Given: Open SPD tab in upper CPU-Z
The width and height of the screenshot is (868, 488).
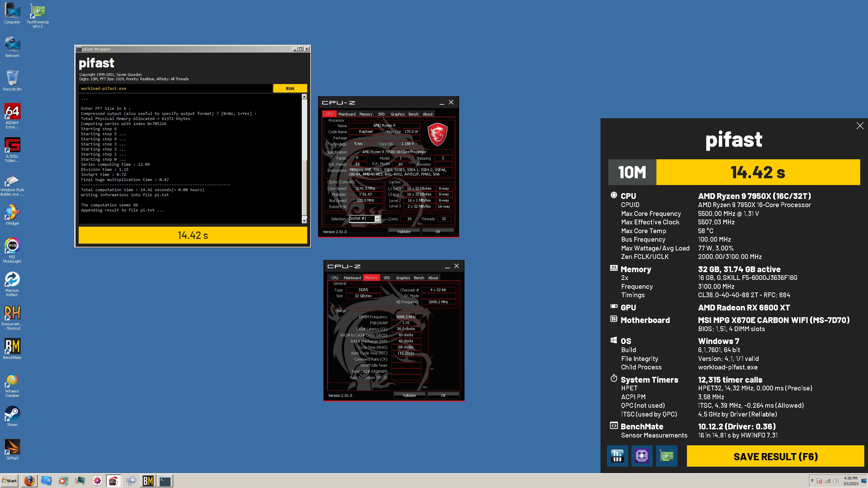Looking at the screenshot, I should [x=381, y=114].
